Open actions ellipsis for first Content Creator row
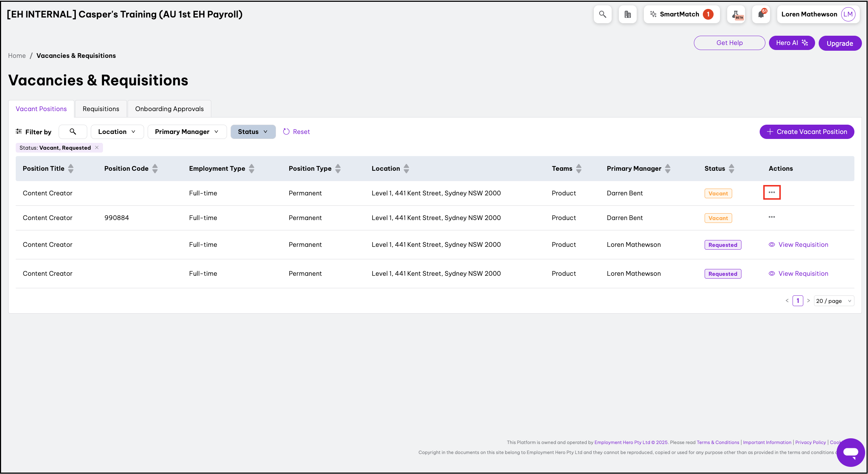Viewport: 868px width, 474px height. click(771, 193)
